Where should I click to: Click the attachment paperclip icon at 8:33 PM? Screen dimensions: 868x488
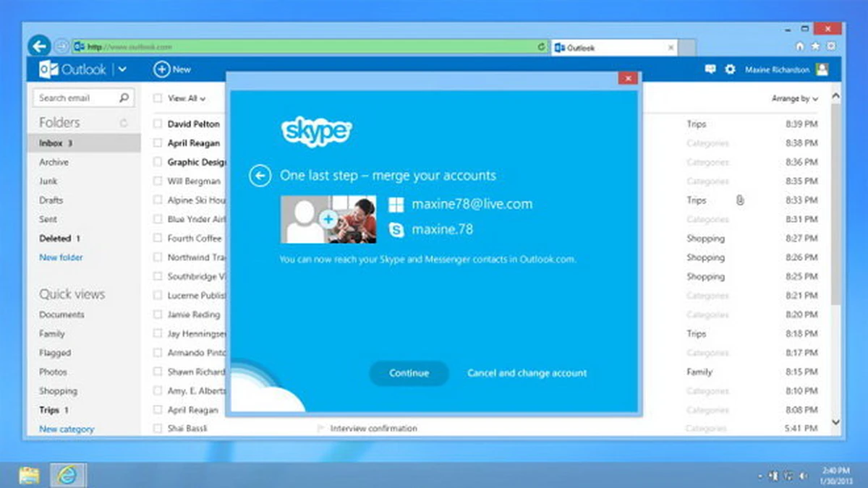coord(740,200)
